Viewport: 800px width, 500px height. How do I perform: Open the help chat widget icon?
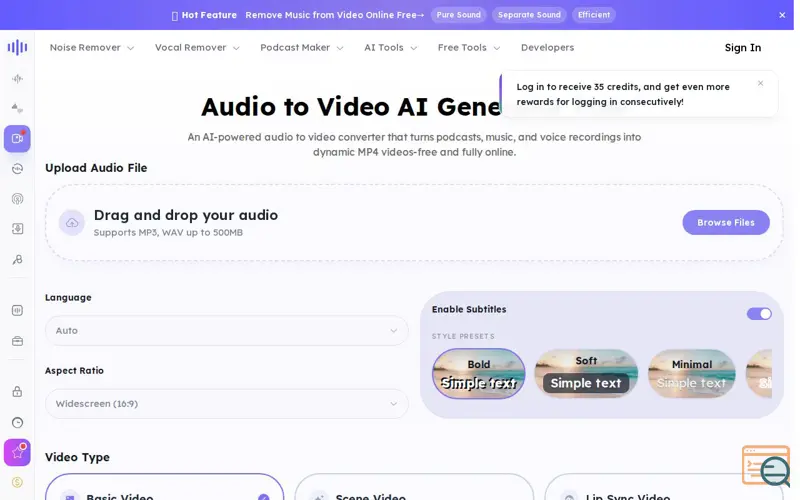coord(766,466)
